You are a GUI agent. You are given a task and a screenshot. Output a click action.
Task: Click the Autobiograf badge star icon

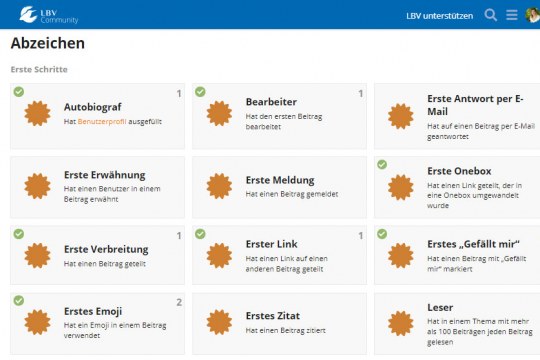38,113
